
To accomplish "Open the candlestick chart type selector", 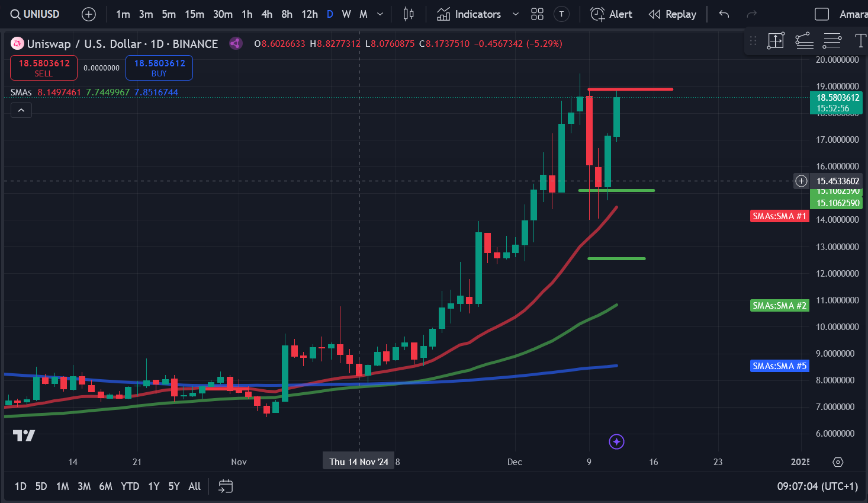I will 409,14.
